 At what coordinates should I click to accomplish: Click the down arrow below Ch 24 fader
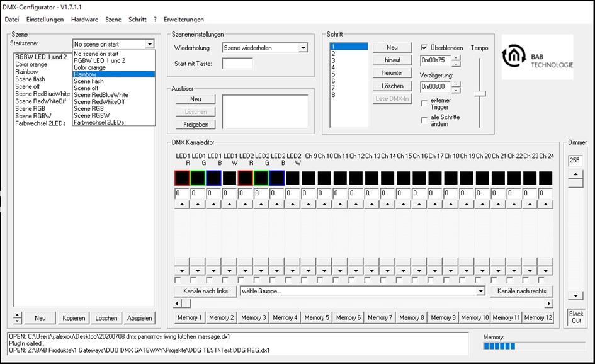[546, 271]
